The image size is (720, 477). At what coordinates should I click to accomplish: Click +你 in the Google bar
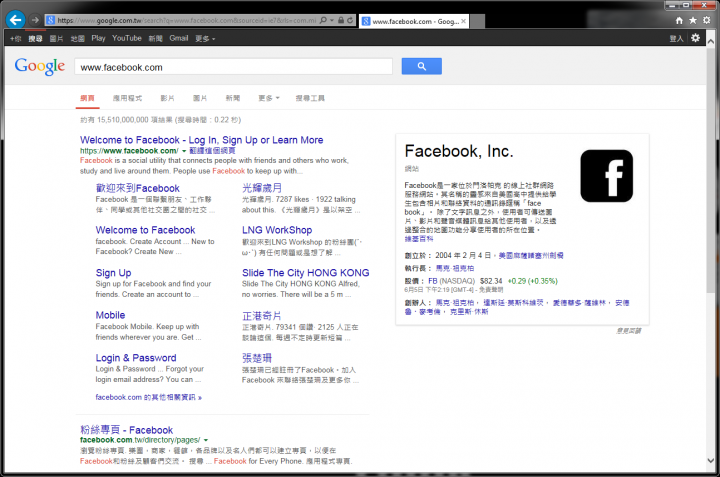click(x=16, y=39)
